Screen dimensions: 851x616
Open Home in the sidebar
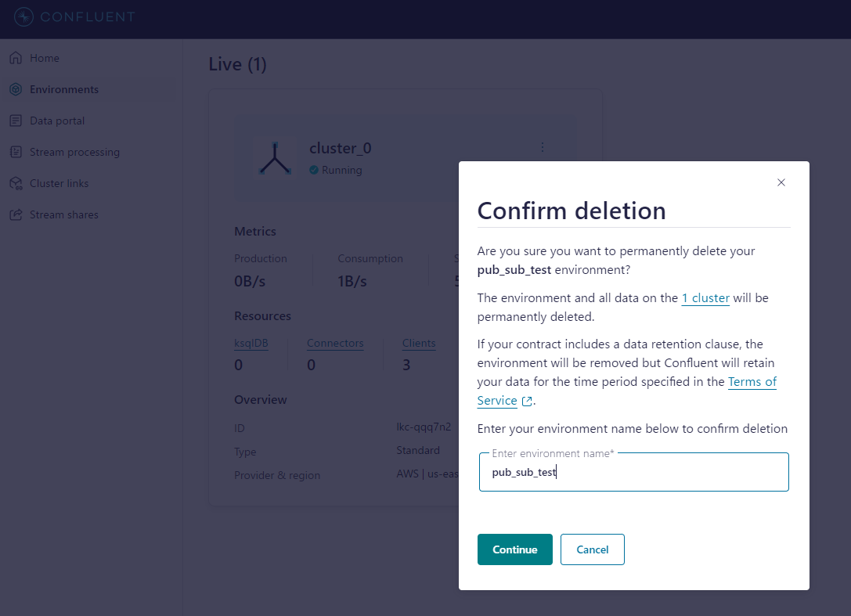[45, 58]
